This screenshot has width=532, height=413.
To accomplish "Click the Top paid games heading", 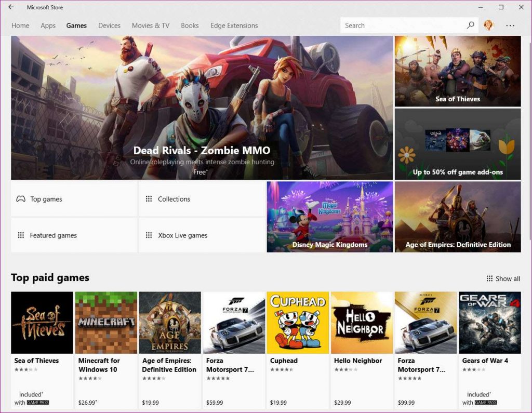I will pyautogui.click(x=50, y=277).
